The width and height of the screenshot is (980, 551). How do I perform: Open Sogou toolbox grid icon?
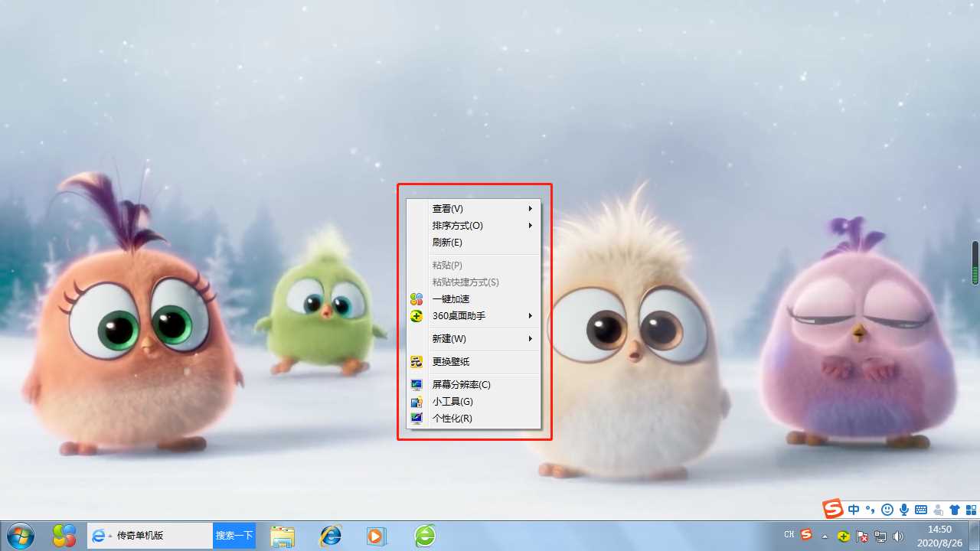(x=971, y=510)
